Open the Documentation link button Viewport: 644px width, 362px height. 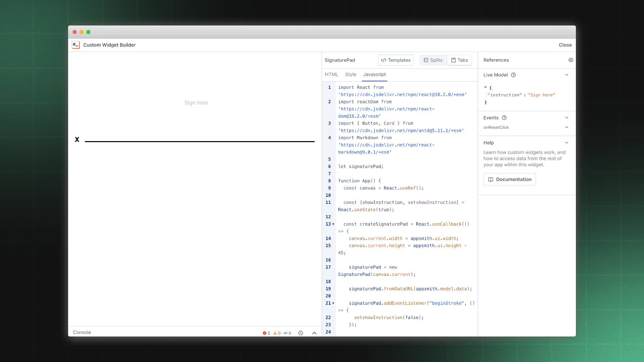coord(509,179)
